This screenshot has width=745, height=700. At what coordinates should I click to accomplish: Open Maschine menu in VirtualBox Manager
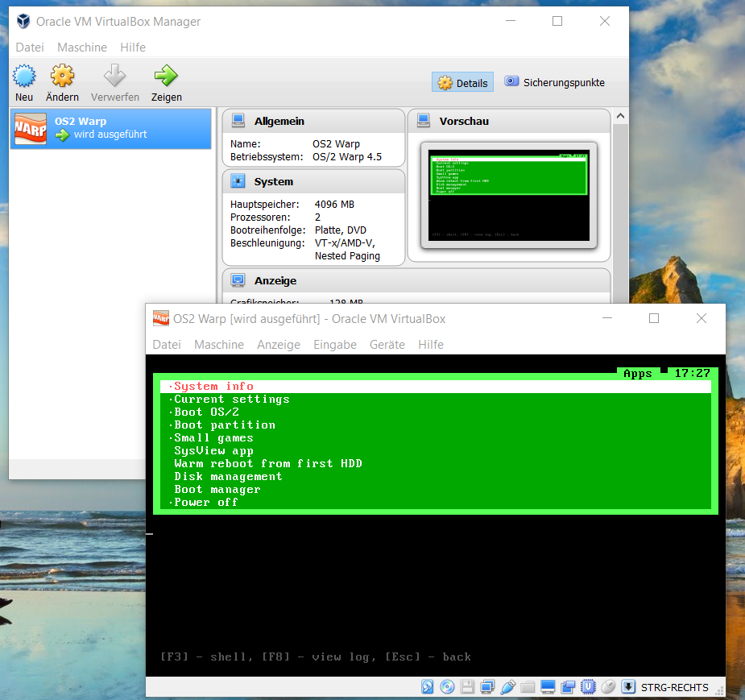[82, 48]
